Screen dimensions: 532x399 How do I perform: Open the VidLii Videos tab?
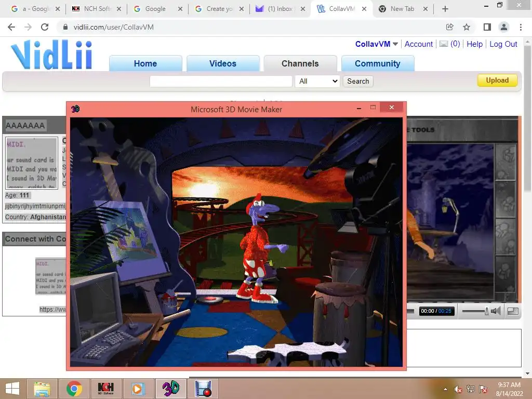click(x=223, y=63)
